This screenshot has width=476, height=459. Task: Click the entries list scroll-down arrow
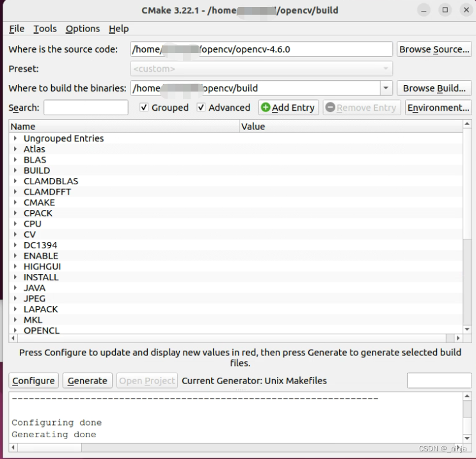pyautogui.click(x=467, y=329)
